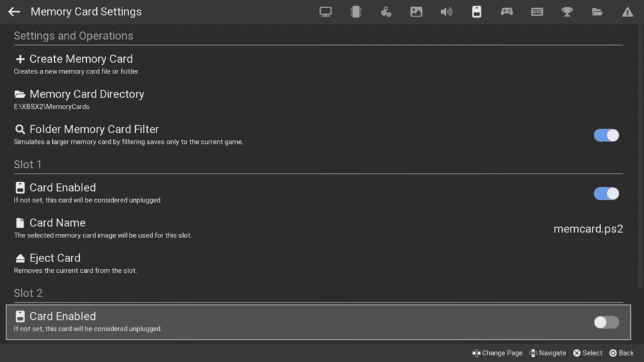Disable Folder Memory Card Filter

pos(606,135)
